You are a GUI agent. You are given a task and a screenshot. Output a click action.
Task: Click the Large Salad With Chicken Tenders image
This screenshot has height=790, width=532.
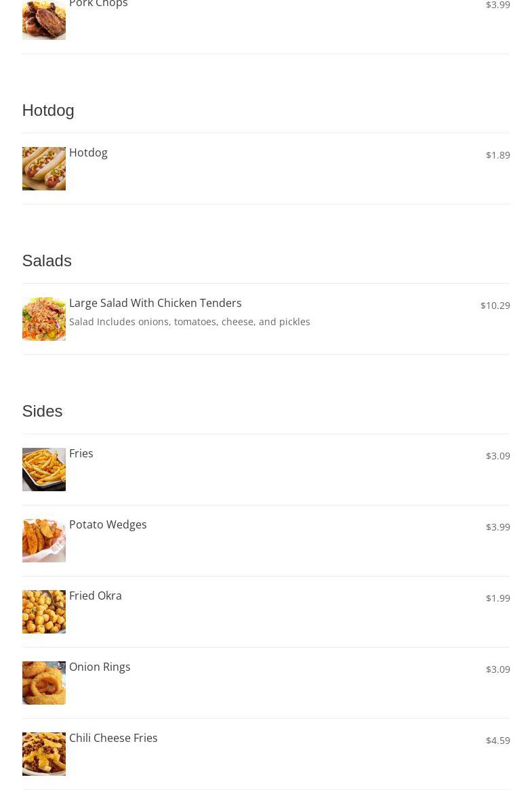pyautogui.click(x=43, y=318)
